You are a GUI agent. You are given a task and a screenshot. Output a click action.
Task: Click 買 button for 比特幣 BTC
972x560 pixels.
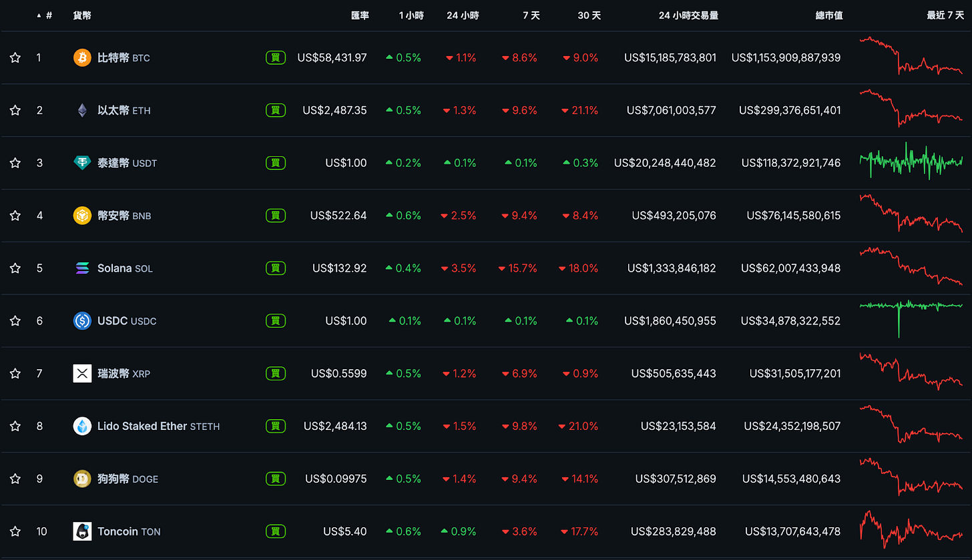276,57
